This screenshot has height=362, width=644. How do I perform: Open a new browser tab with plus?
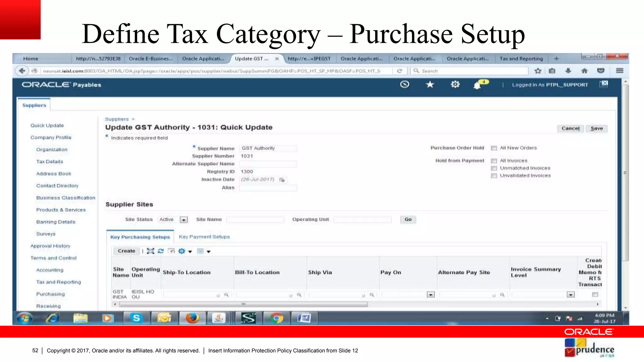pyautogui.click(x=556, y=58)
